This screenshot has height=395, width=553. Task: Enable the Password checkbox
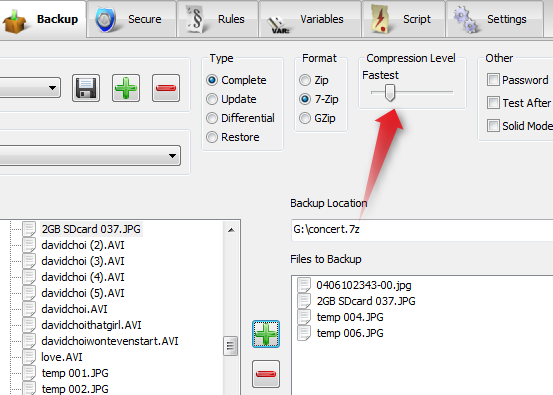click(493, 80)
